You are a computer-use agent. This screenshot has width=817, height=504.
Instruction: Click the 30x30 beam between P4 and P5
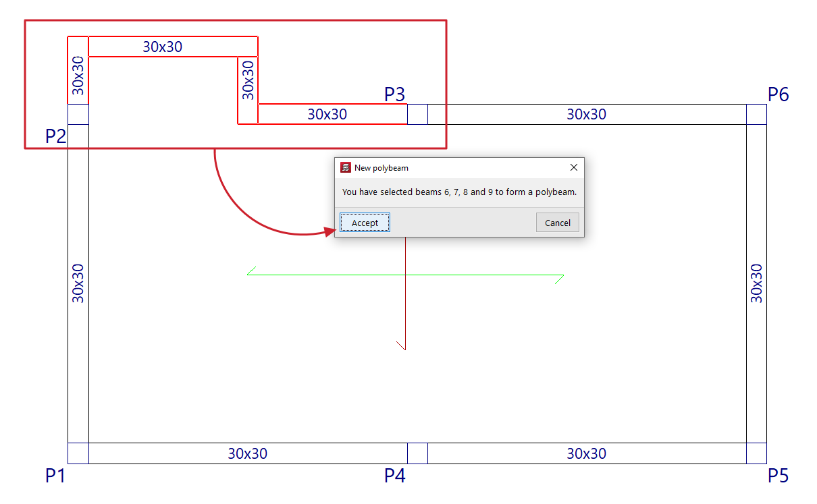pyautogui.click(x=587, y=453)
